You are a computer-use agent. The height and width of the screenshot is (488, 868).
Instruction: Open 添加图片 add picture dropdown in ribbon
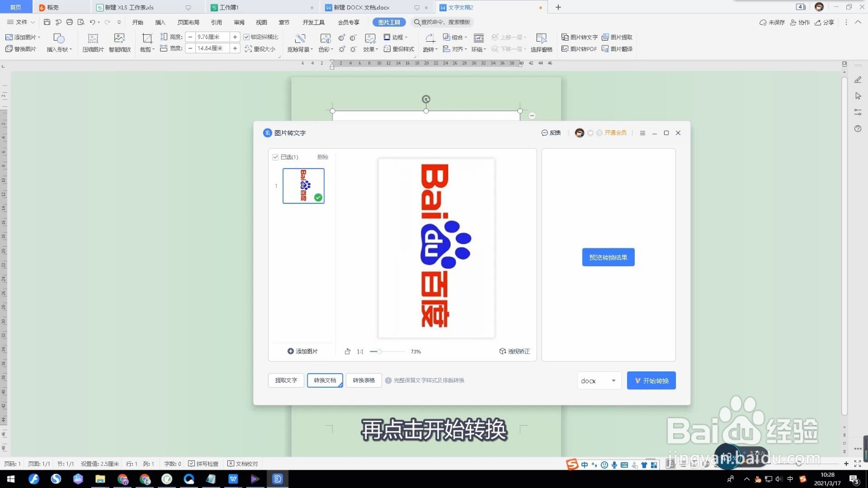click(23, 37)
